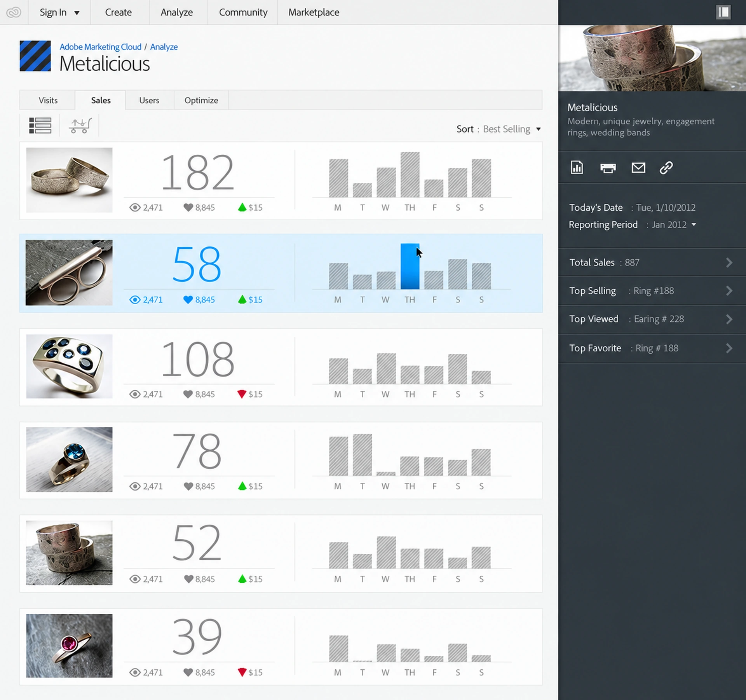Click the sales count 78
This screenshot has width=746, height=700.
[197, 451]
